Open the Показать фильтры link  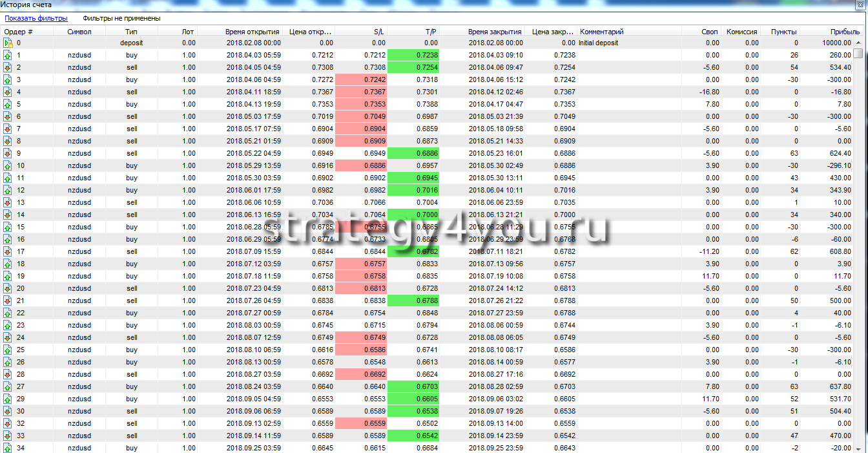36,18
